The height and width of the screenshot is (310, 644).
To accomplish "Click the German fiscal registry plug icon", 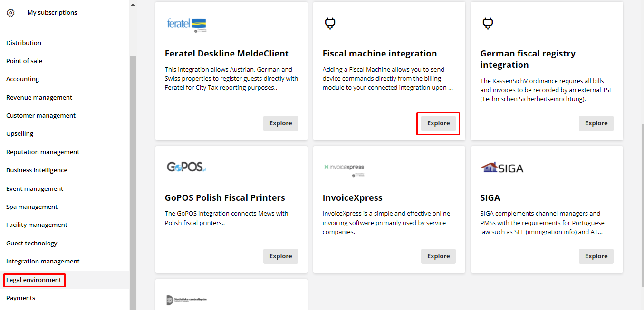I will pyautogui.click(x=488, y=24).
